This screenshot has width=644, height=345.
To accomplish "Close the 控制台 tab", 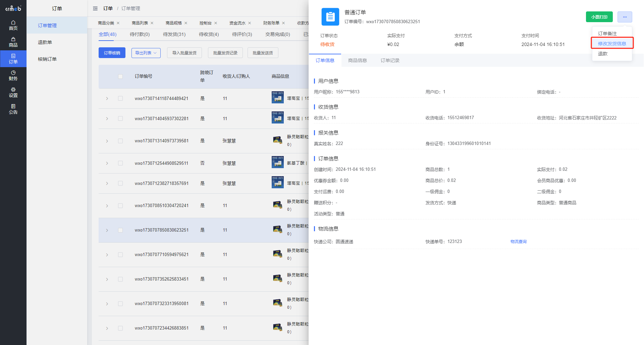I will pos(216,23).
